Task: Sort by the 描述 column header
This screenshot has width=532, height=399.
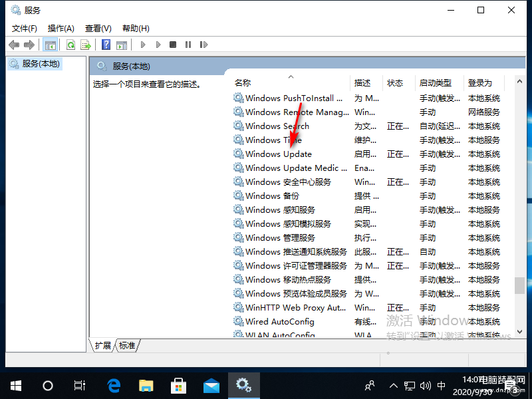Action: click(x=366, y=82)
